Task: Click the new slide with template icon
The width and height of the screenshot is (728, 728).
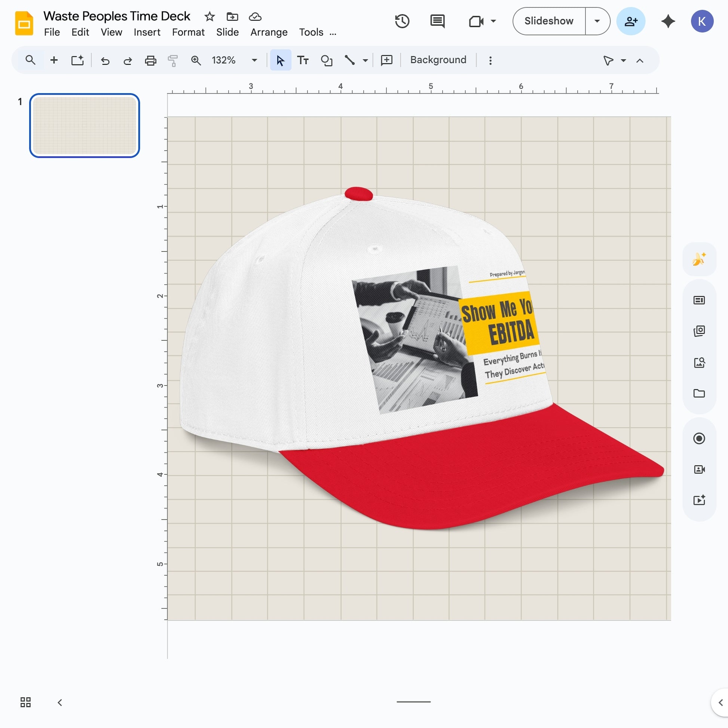Action: pyautogui.click(x=77, y=60)
